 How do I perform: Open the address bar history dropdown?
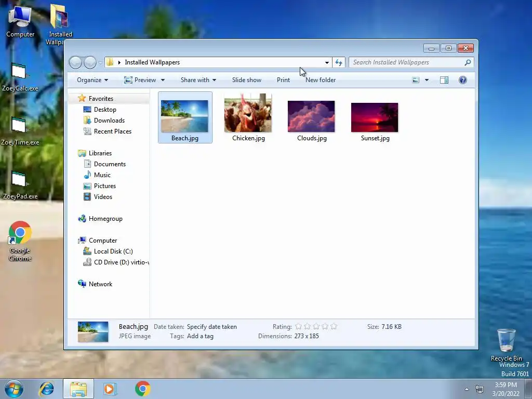coord(327,62)
